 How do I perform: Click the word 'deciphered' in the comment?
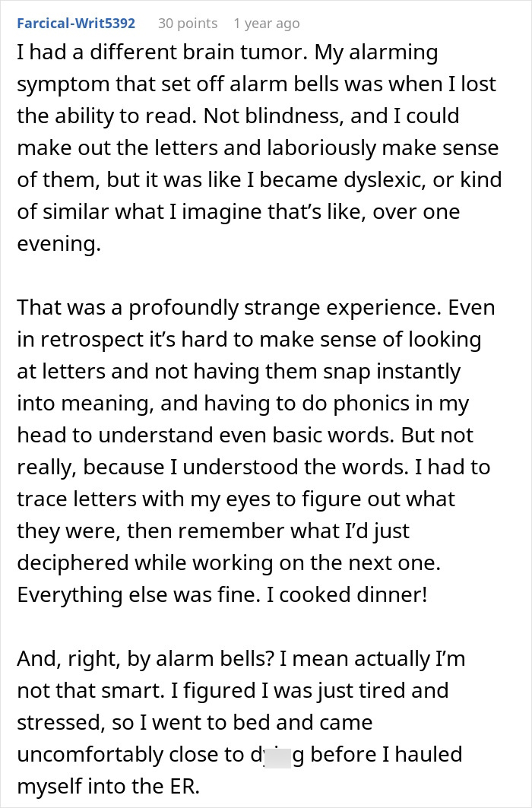point(73,562)
